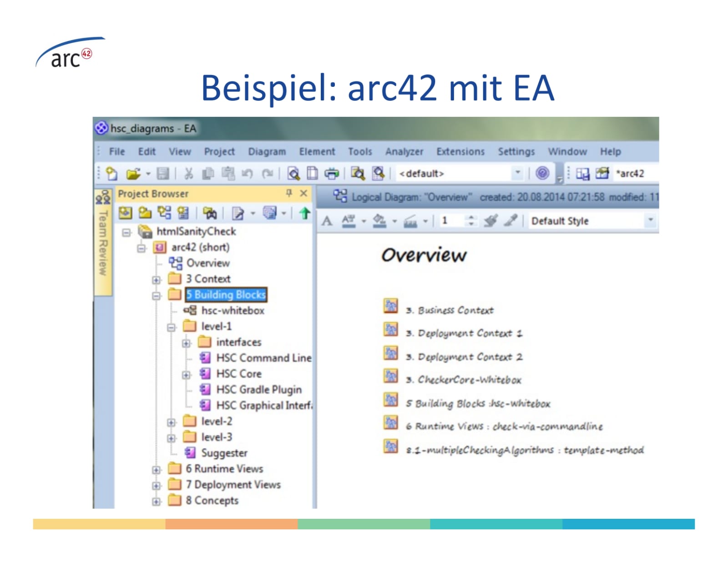Open the Team Review side tab
Viewport: 728px width, 562px height.
pyautogui.click(x=103, y=242)
